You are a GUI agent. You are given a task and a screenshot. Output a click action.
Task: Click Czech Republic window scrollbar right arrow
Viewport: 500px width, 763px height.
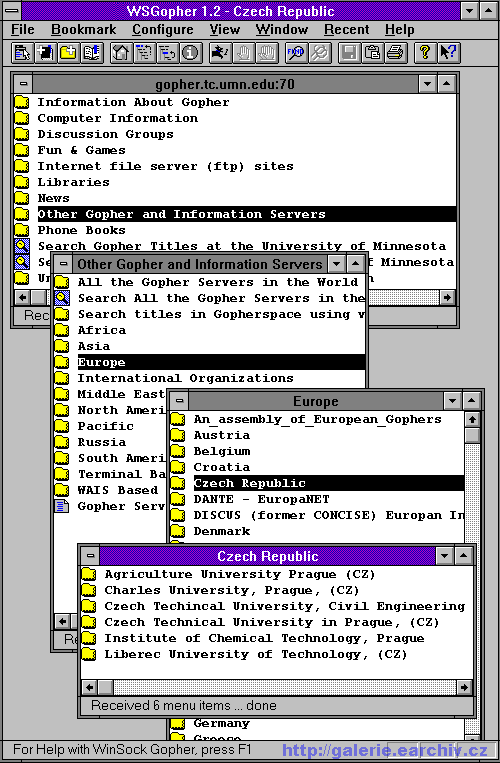point(464,687)
